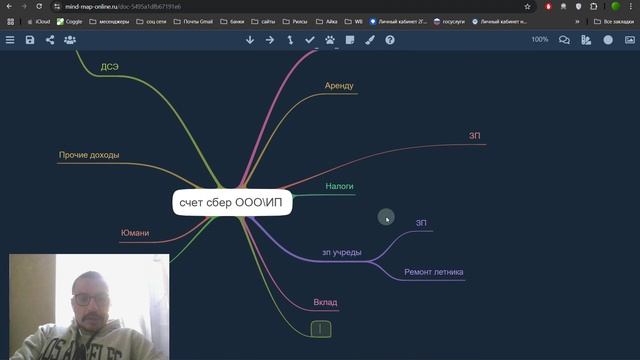Add child node with down arrow icon
This screenshot has width=640, height=360.
point(250,40)
